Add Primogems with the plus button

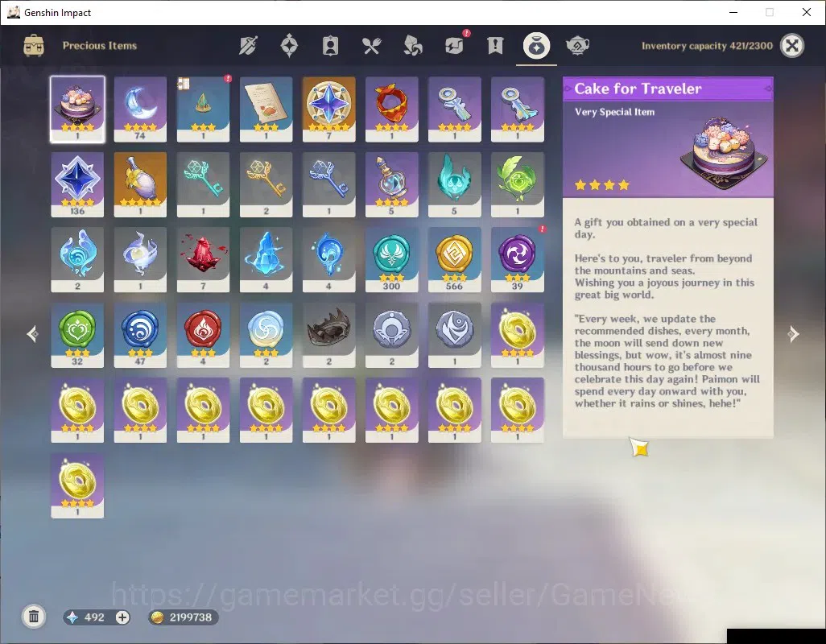[x=122, y=617]
